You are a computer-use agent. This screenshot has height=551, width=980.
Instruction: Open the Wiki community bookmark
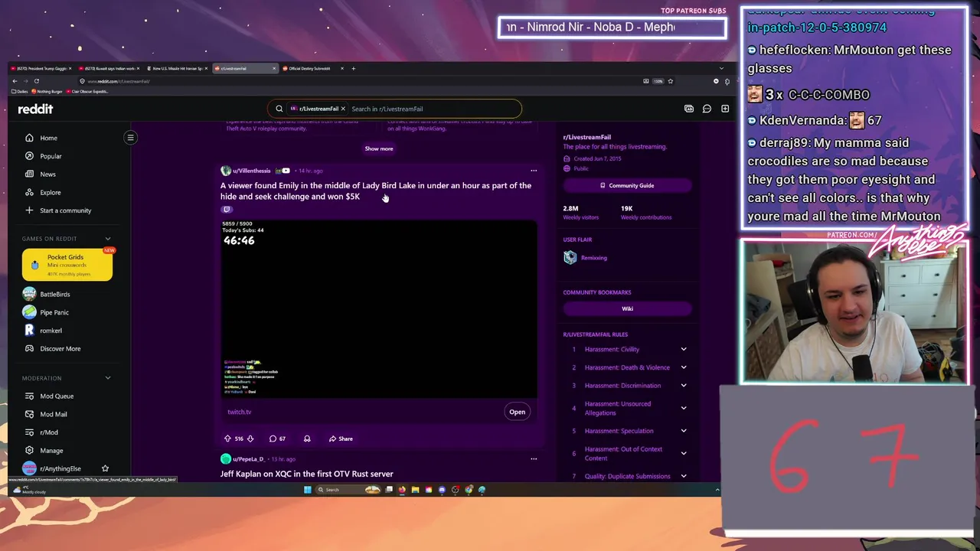[627, 308]
